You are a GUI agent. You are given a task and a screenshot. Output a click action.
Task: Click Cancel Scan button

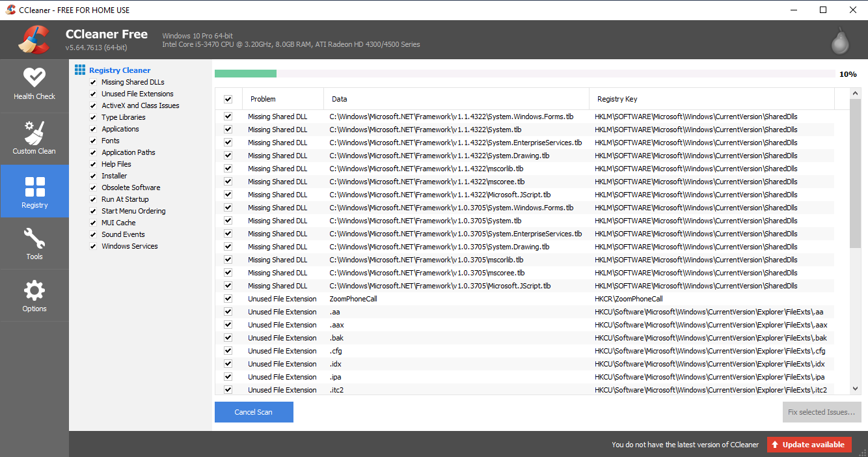[x=254, y=412]
